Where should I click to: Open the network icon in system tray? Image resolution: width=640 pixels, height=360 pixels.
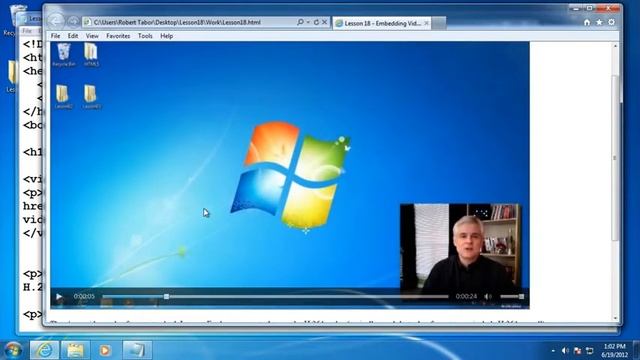[x=590, y=350]
